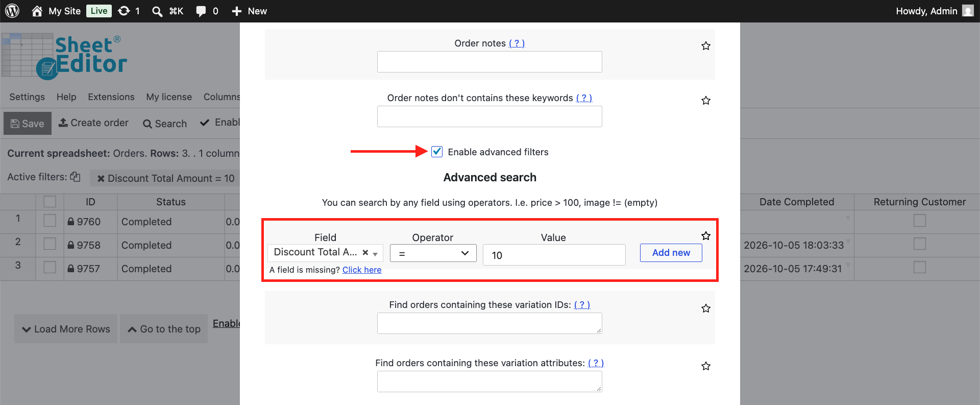Star the Order notes don't contain keywords filter
Screen dimensions: 980x405
point(706,101)
